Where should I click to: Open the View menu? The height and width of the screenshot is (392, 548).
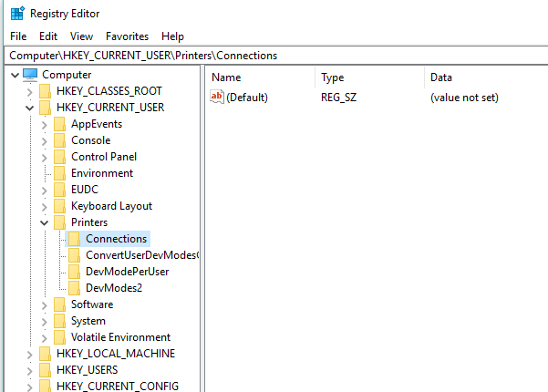[81, 36]
